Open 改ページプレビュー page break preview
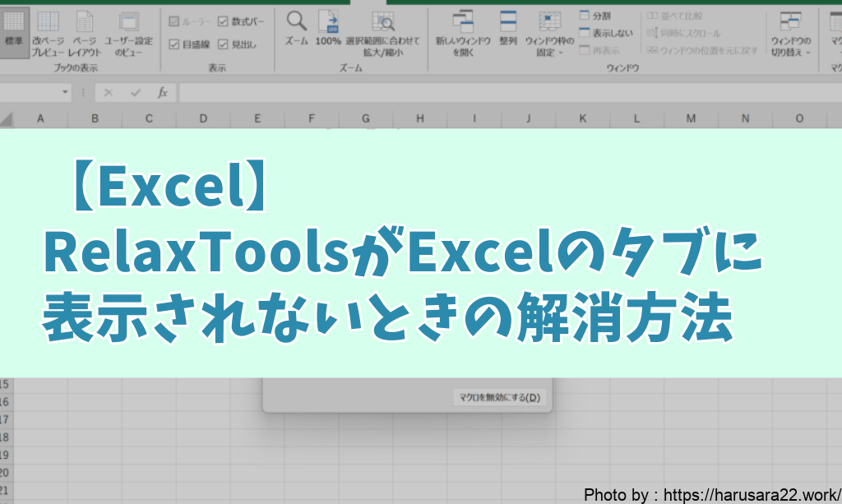The image size is (842, 504). [x=49, y=33]
